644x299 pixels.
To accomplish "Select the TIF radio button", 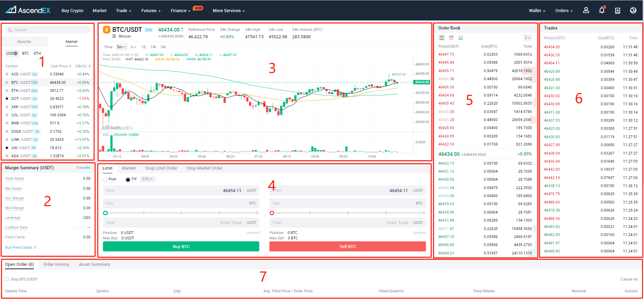I will [128, 180].
